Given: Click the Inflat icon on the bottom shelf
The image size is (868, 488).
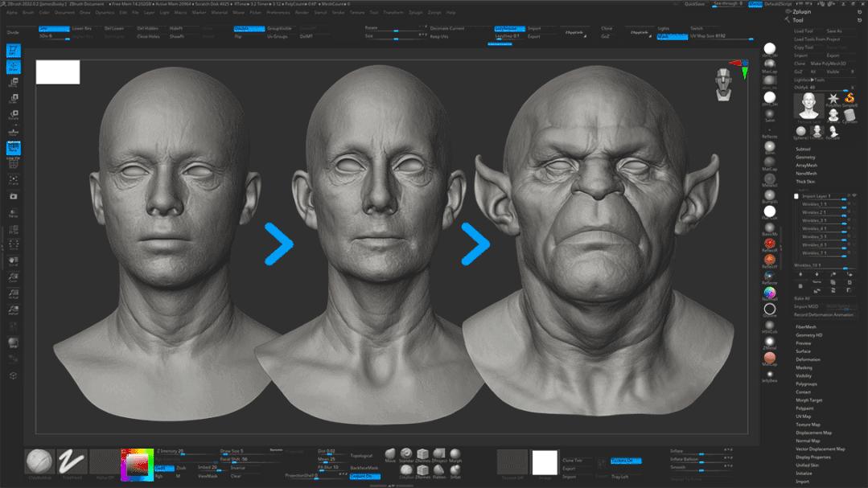Looking at the screenshot, I should [456, 470].
